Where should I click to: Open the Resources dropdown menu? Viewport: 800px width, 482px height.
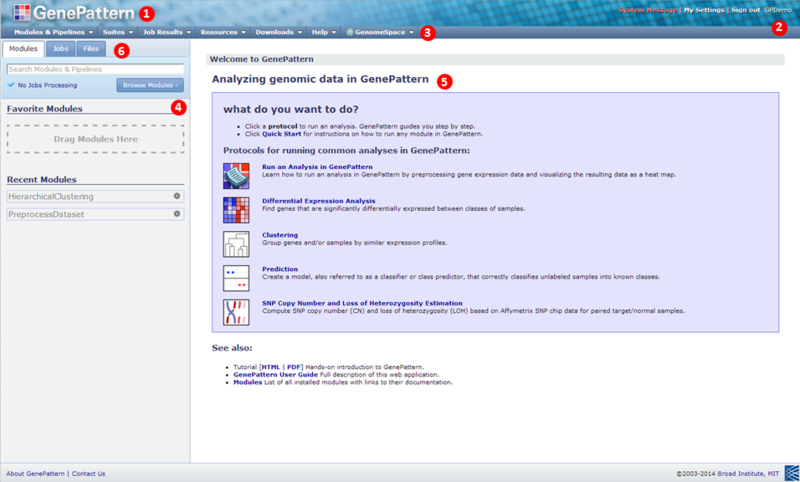223,32
